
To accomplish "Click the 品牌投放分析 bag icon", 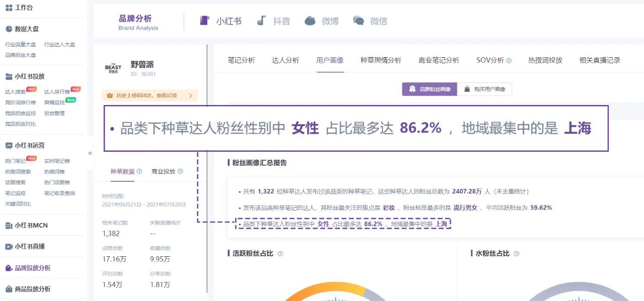I will coord(9,268).
